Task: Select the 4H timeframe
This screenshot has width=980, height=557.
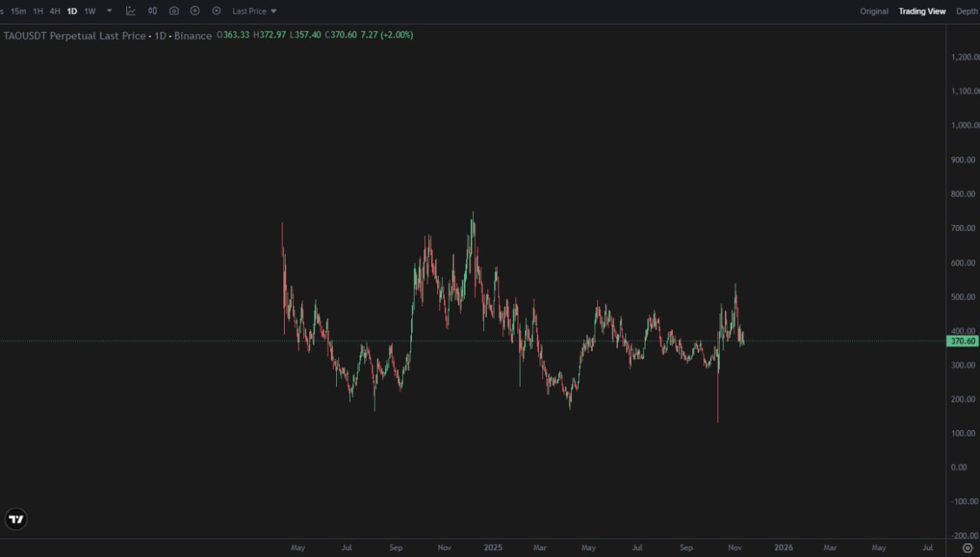Action: pos(55,11)
